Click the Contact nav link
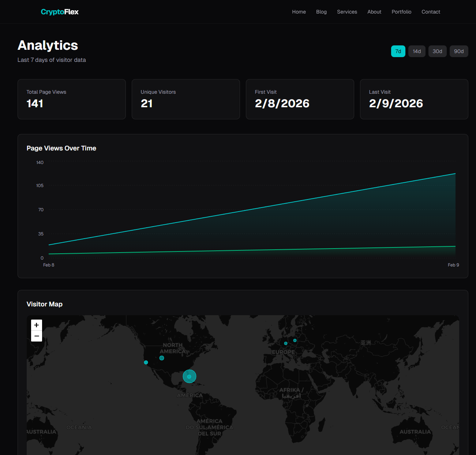The width and height of the screenshot is (476, 455). 431,12
